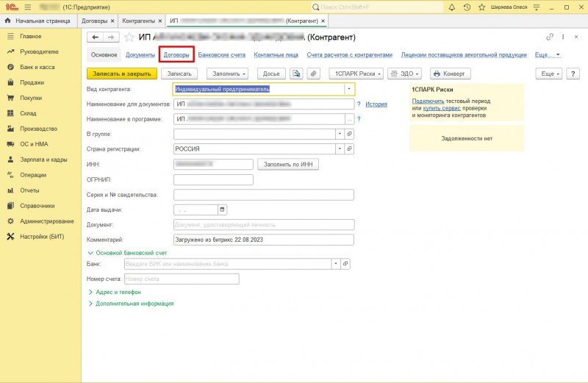Open the Покупки section
The width and height of the screenshot is (588, 383).
(x=31, y=98)
